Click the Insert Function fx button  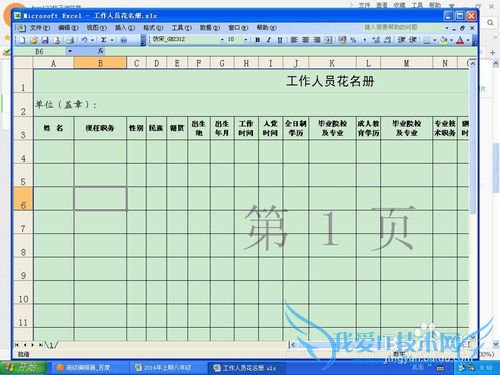[100, 51]
